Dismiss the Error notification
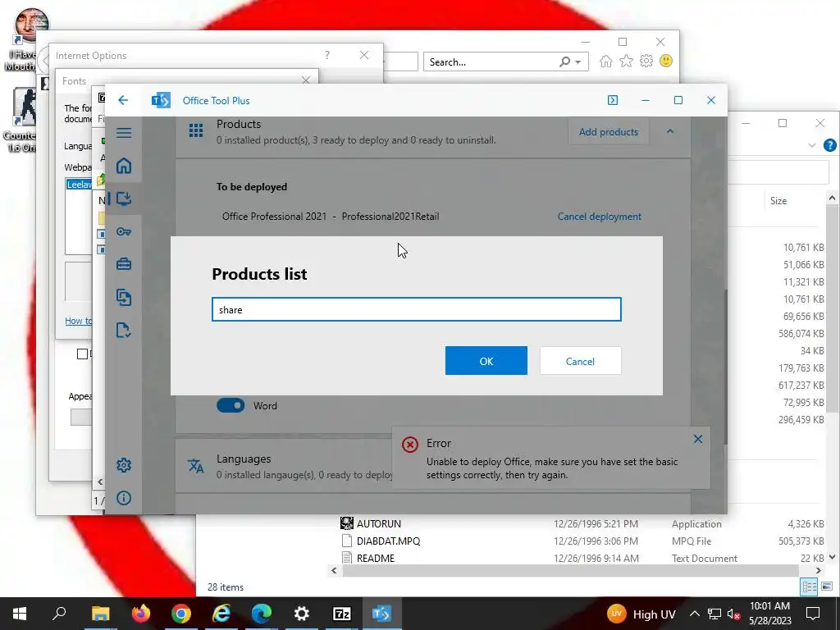 (x=698, y=440)
